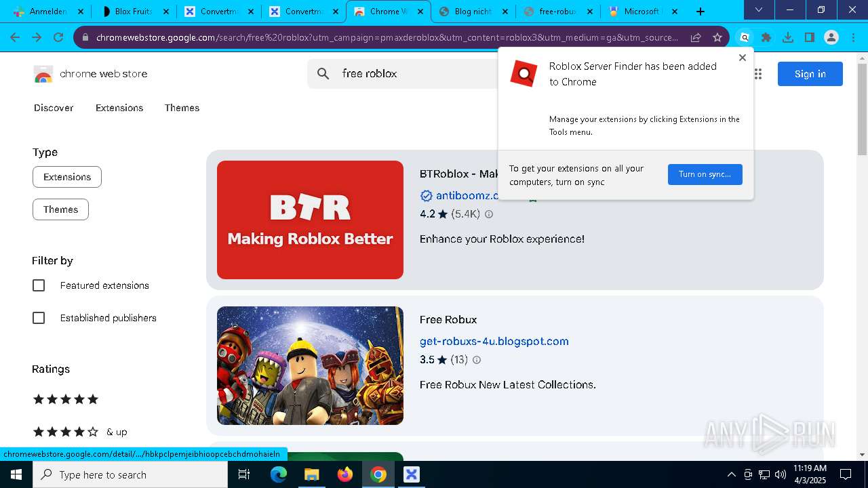
Task: Open the Roblox Server Finder extension icon
Action: point(745,37)
